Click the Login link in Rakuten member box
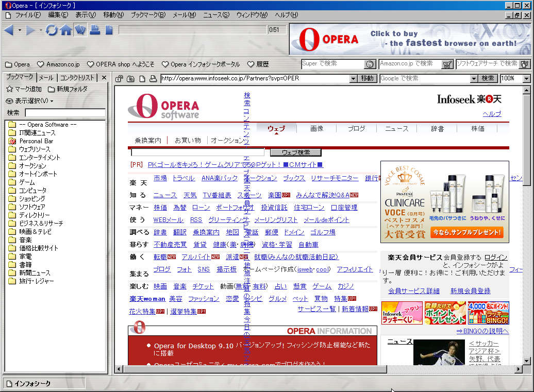The image size is (534, 392). 495,258
